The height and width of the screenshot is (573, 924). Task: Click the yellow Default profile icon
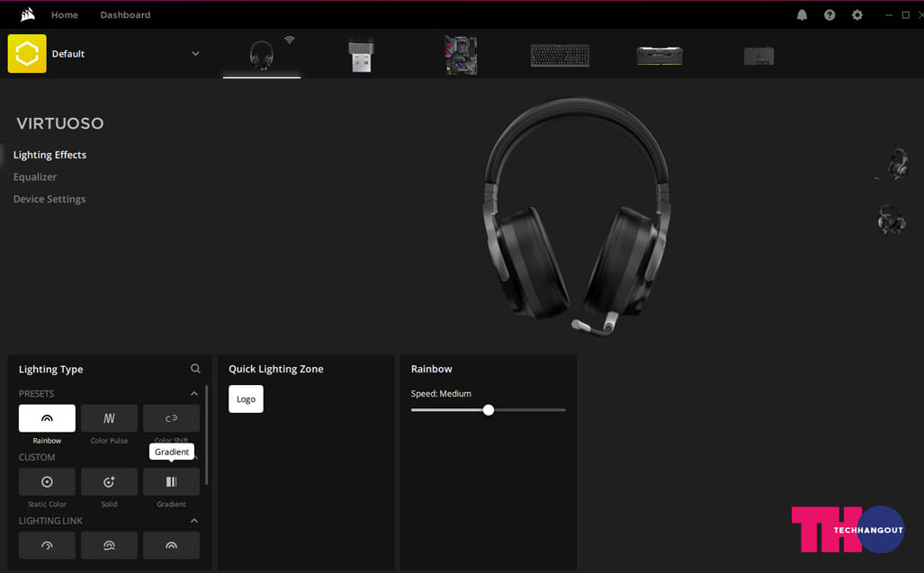pyautogui.click(x=27, y=54)
